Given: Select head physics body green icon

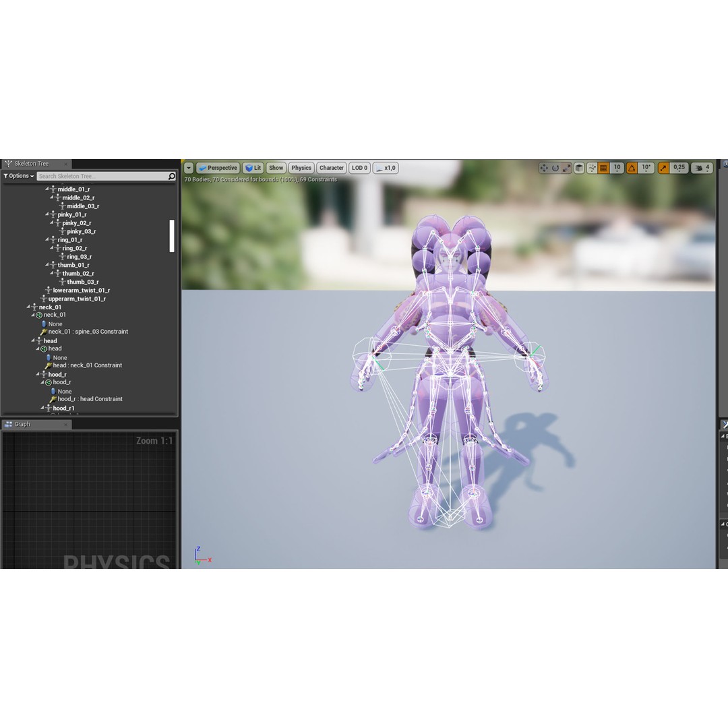Looking at the screenshot, I should 44,348.
